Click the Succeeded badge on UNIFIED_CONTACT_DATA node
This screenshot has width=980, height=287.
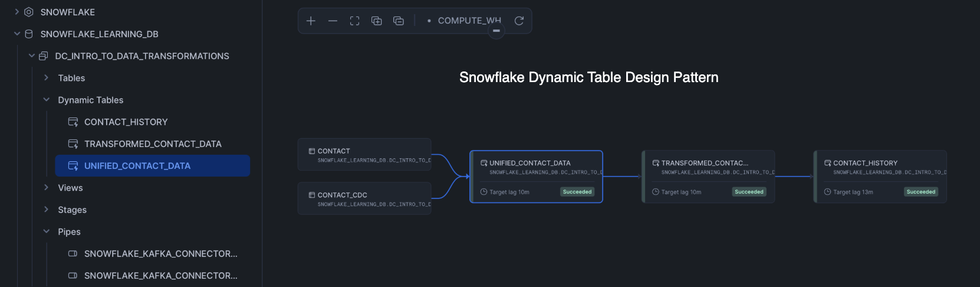tap(577, 192)
